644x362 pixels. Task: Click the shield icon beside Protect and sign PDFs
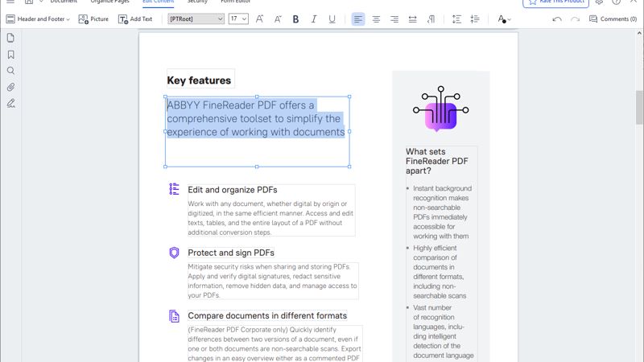(174, 253)
